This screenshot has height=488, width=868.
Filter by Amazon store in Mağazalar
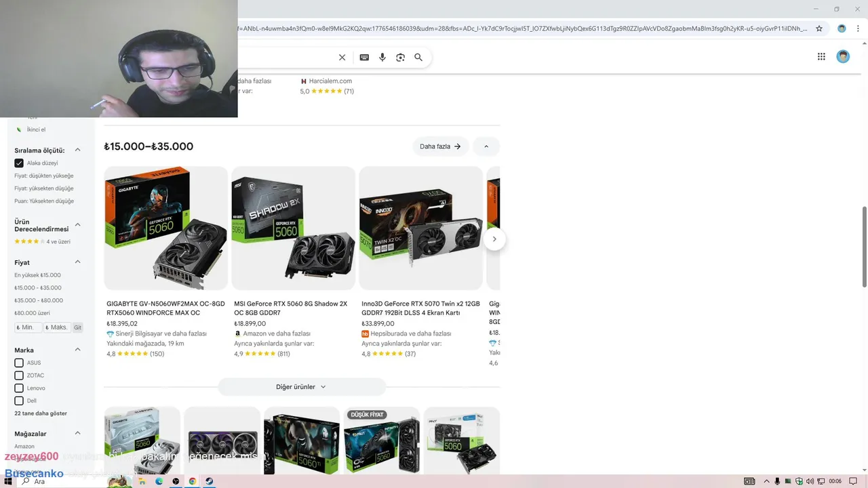(24, 447)
